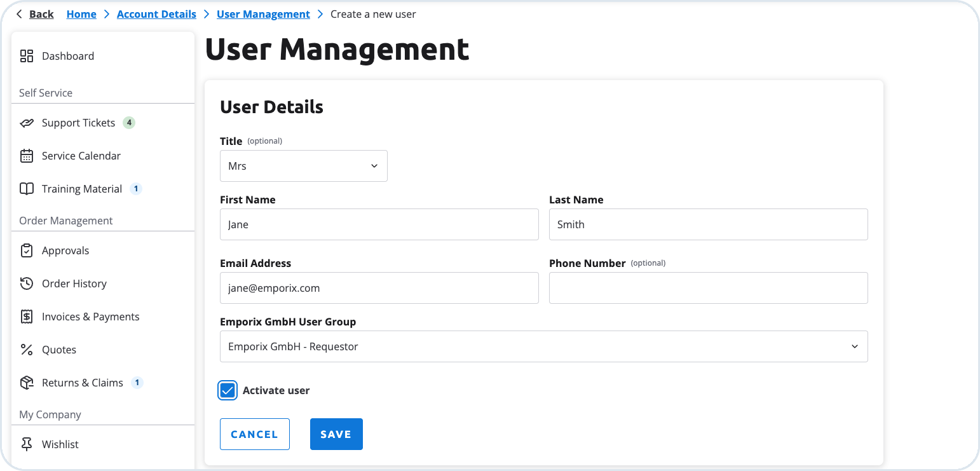Click the Cancel button
The width and height of the screenshot is (980, 471).
tap(255, 434)
